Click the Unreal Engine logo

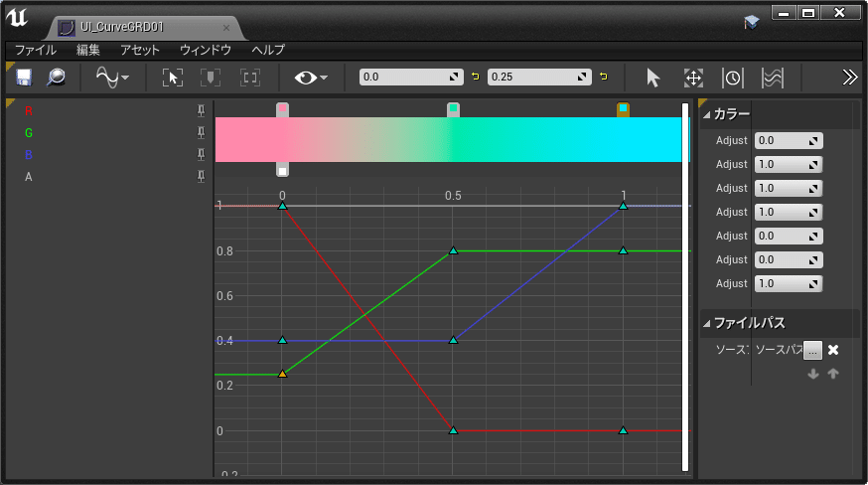pos(17,18)
